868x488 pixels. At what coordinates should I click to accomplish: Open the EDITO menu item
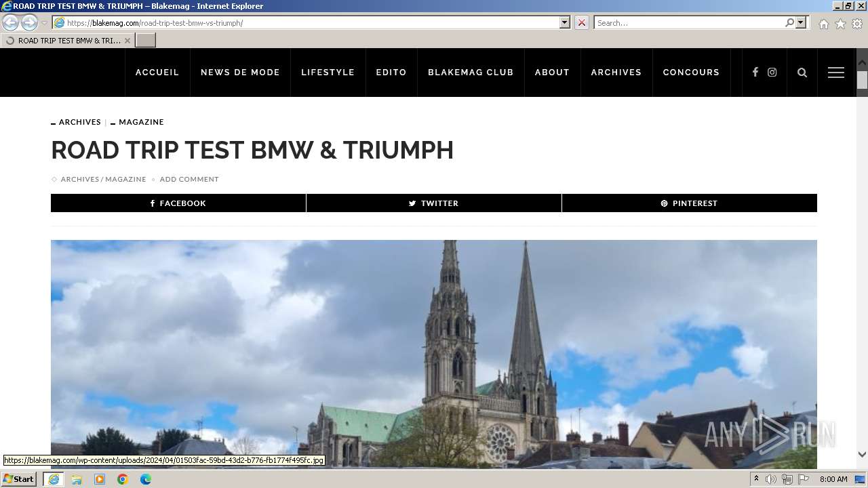[x=391, y=73]
